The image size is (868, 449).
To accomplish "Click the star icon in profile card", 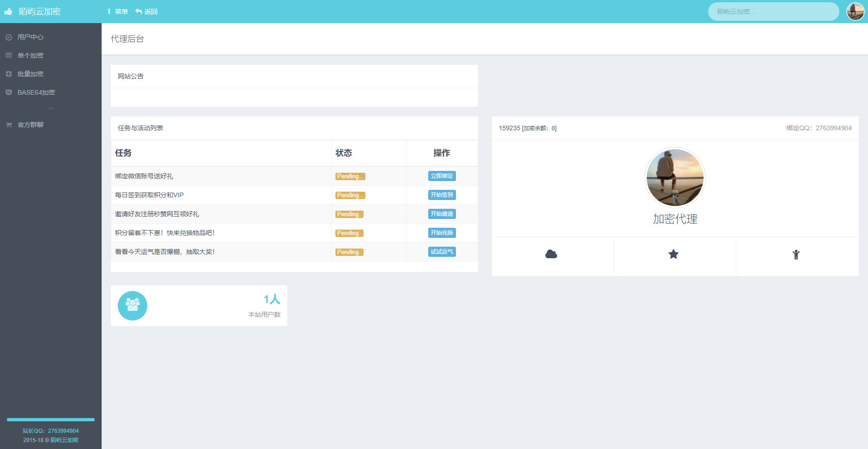I will [x=674, y=254].
